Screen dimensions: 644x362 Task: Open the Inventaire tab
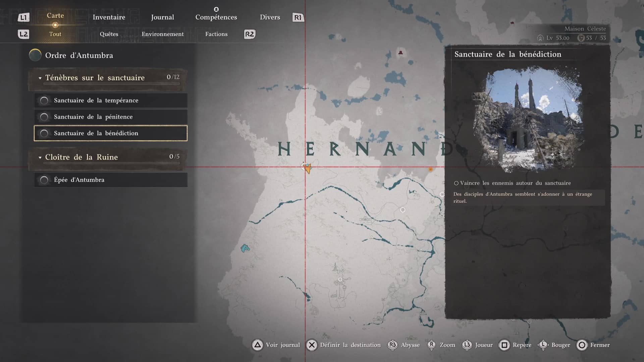109,17
